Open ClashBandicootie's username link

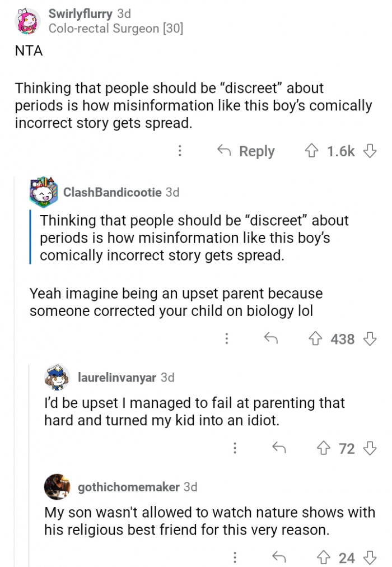coord(113,192)
